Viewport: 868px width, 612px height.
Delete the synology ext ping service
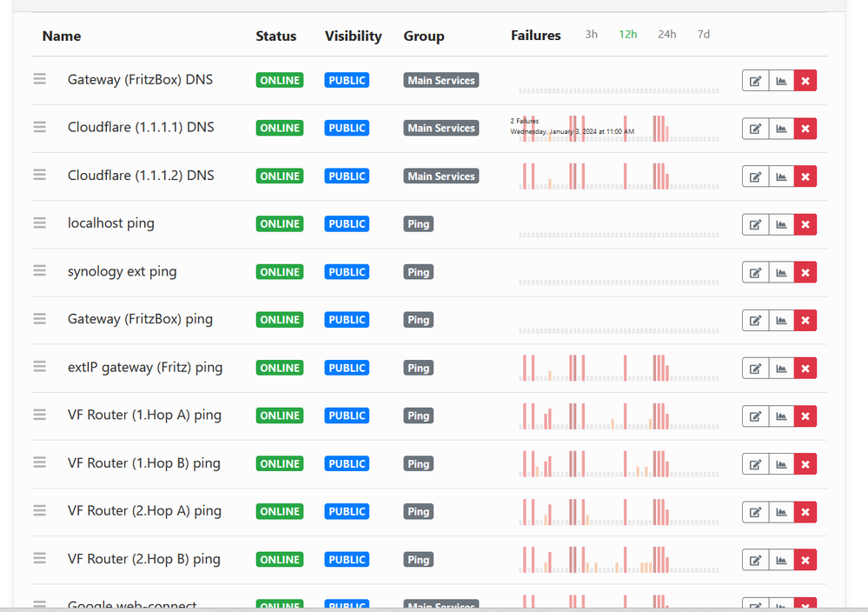coord(805,272)
